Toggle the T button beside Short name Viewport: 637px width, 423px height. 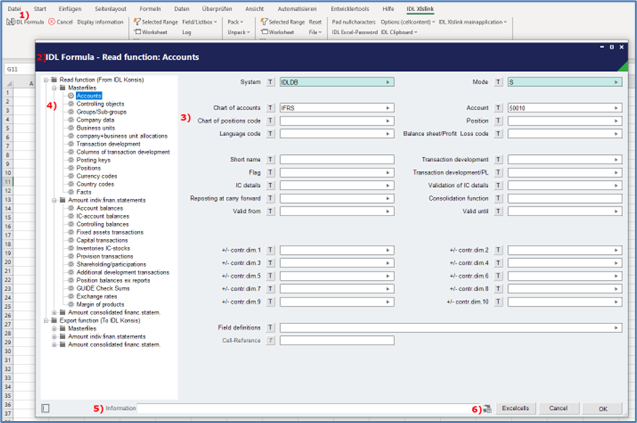pyautogui.click(x=271, y=160)
